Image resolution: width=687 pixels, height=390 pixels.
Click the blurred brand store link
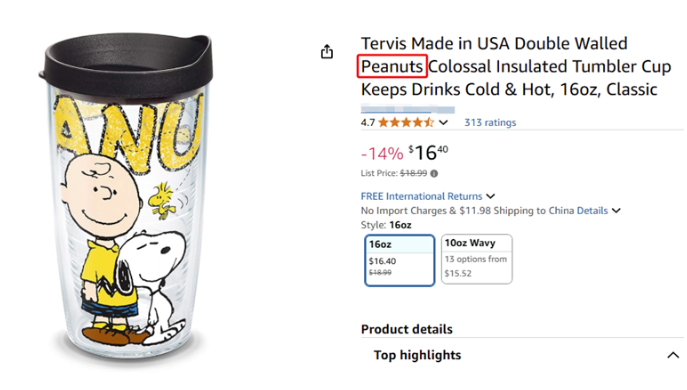click(407, 109)
